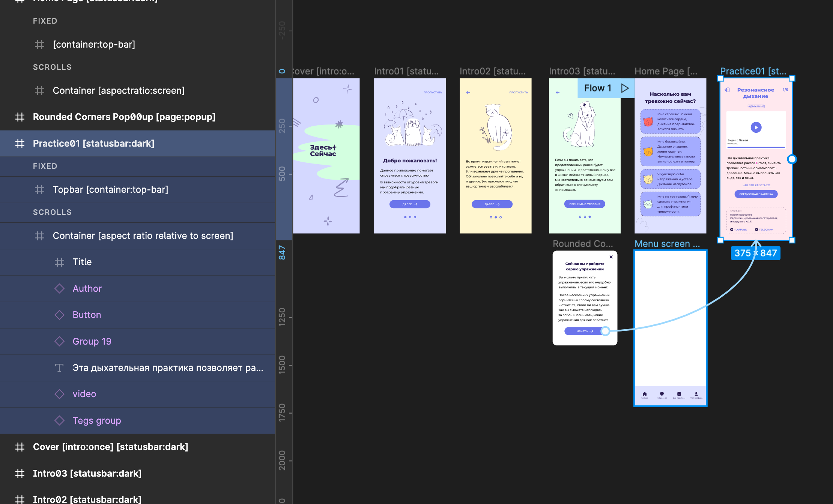Select the Tegs group layer
Image resolution: width=833 pixels, height=504 pixels.
(138, 420)
